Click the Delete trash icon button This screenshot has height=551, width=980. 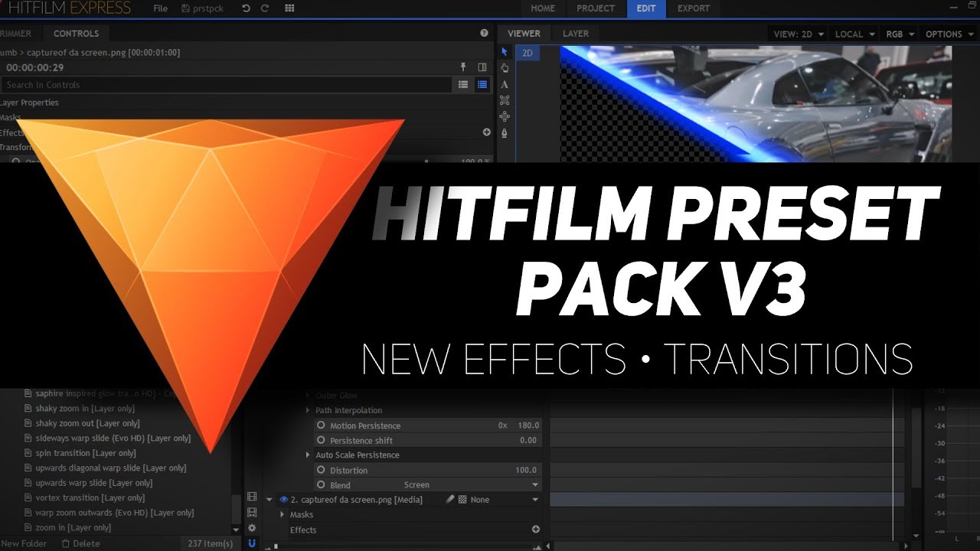(x=80, y=543)
